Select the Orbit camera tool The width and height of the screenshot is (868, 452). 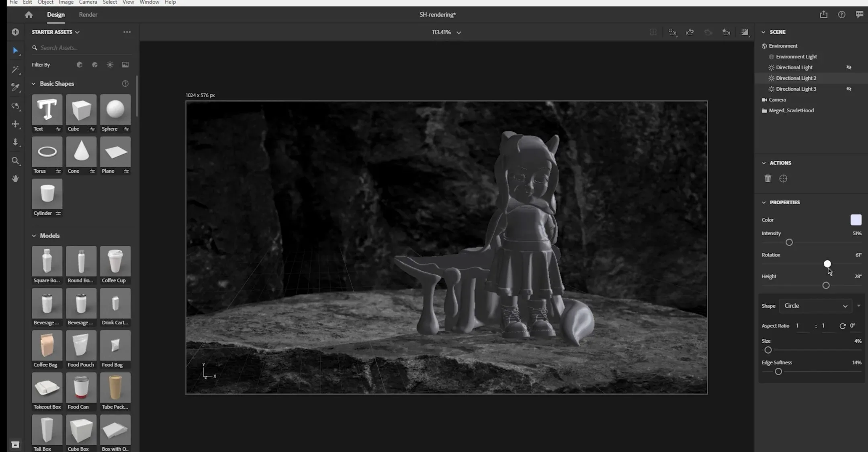pos(15,106)
